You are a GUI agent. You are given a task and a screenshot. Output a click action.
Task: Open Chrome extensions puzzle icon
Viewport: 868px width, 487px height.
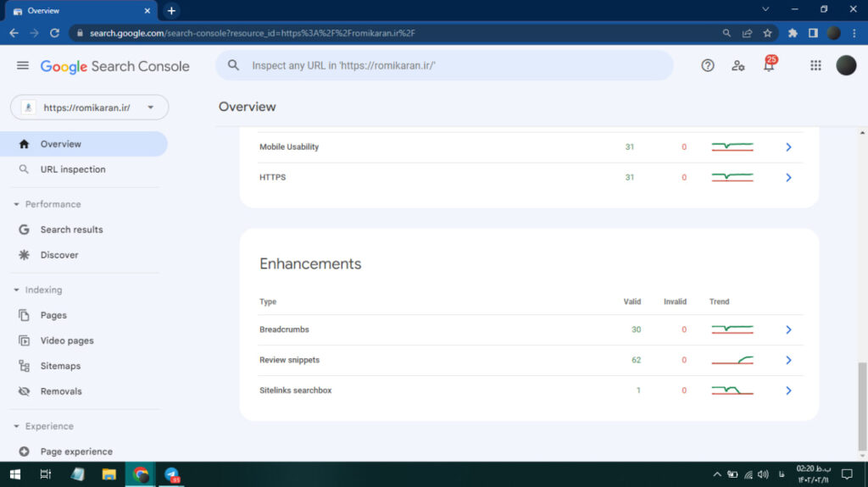pyautogui.click(x=793, y=33)
